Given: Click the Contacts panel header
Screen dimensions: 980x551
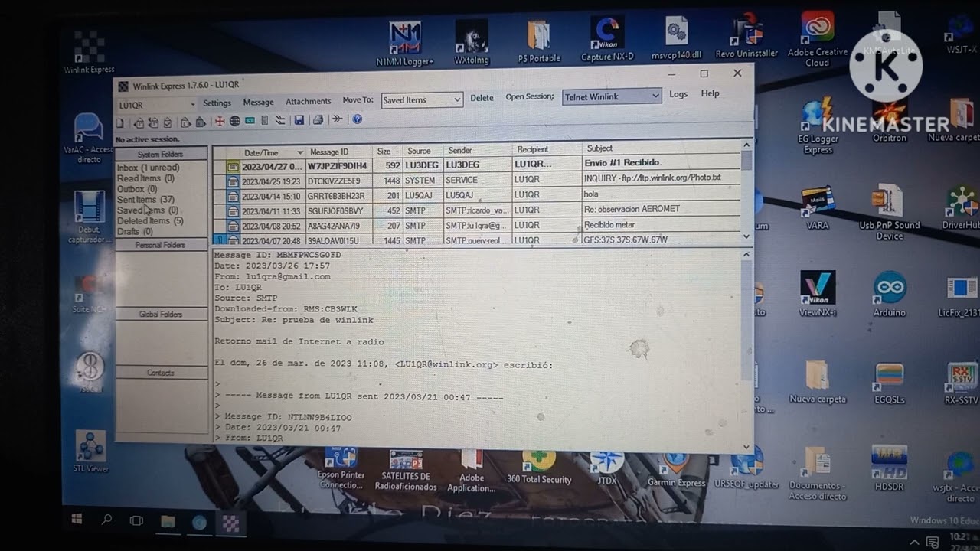Looking at the screenshot, I should click(161, 373).
